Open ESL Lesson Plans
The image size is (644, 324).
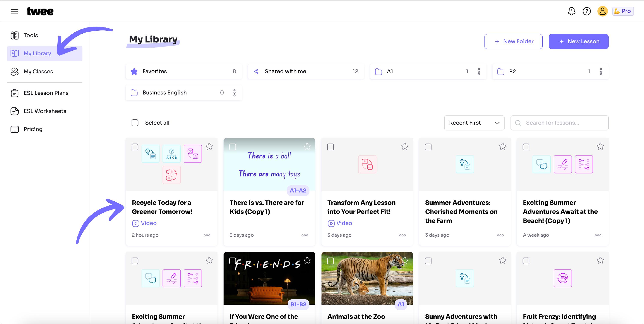[x=45, y=93]
